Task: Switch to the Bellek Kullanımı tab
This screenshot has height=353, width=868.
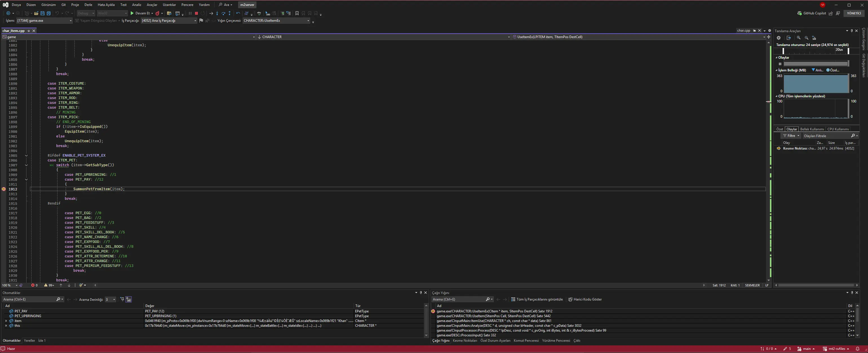Action: point(812,129)
